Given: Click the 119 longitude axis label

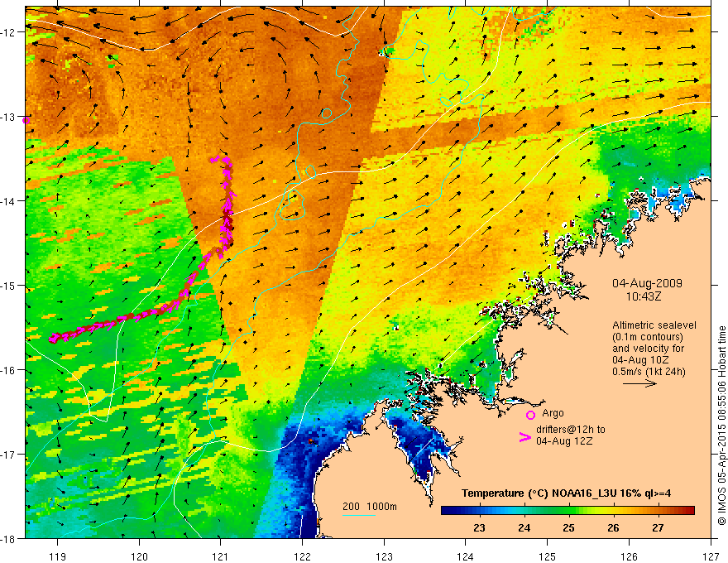Looking at the screenshot, I should click(58, 556).
